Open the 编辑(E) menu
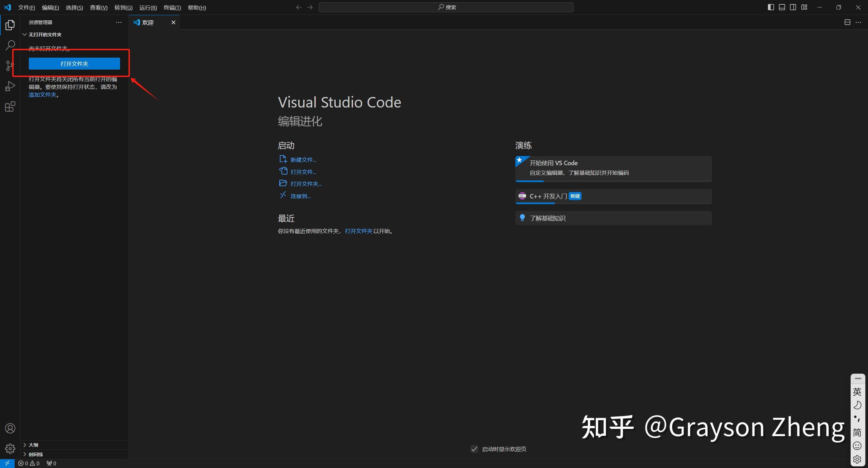This screenshot has width=868, height=468. click(51, 7)
